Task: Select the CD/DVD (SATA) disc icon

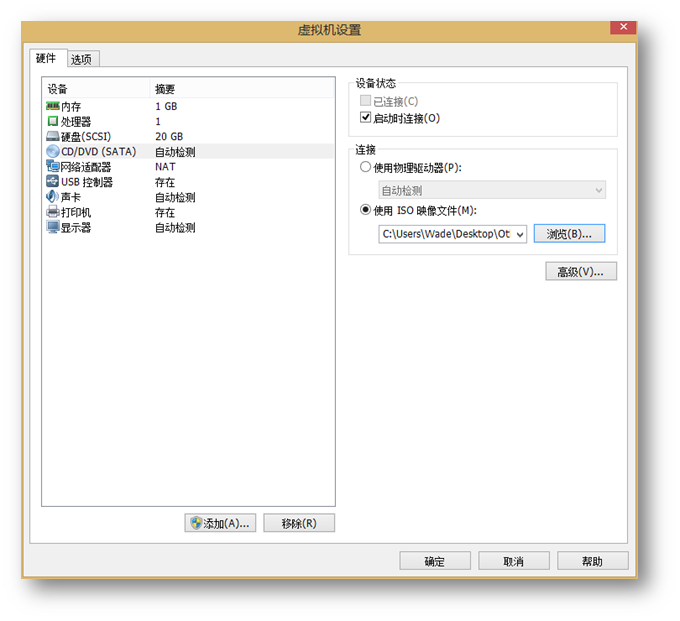Action: (x=52, y=151)
